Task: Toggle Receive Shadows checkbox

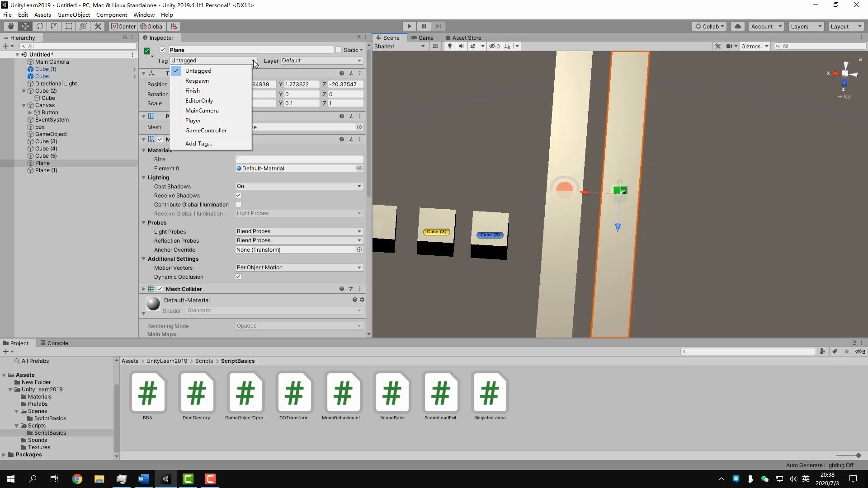Action: 238,195
